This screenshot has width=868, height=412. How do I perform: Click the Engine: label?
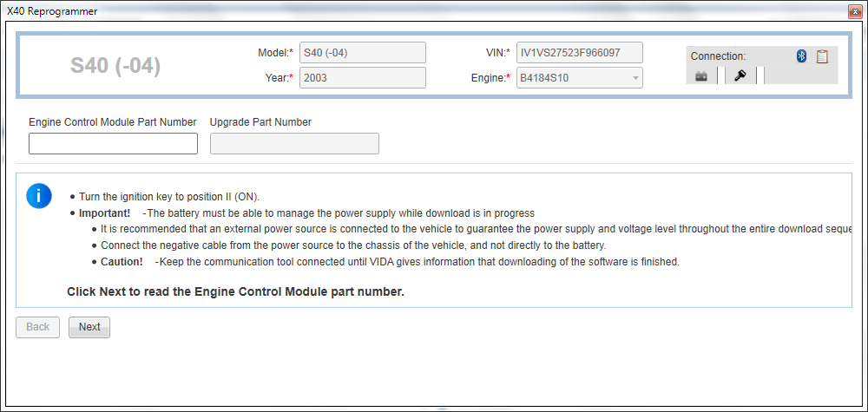coord(490,78)
